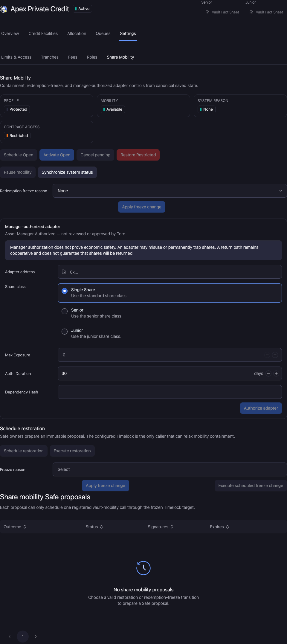Viewport: 287px width, 644px height.
Task: Increase Auth. Duration with the plus icon
Action: [x=276, y=373]
